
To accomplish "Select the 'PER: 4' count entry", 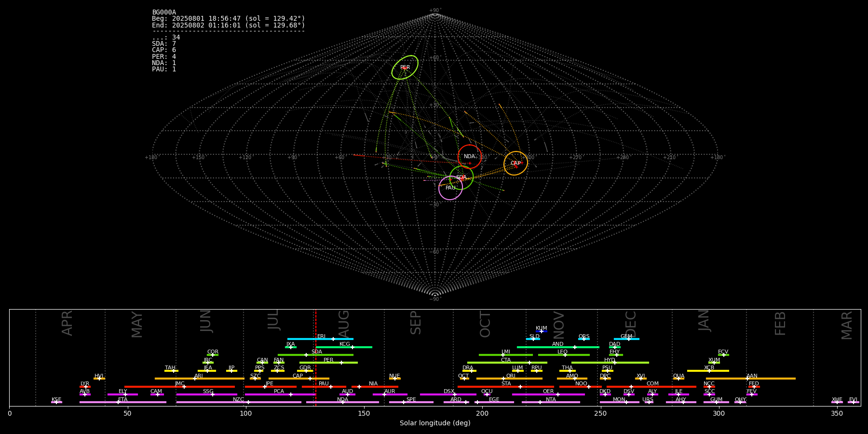I will coord(164,56).
